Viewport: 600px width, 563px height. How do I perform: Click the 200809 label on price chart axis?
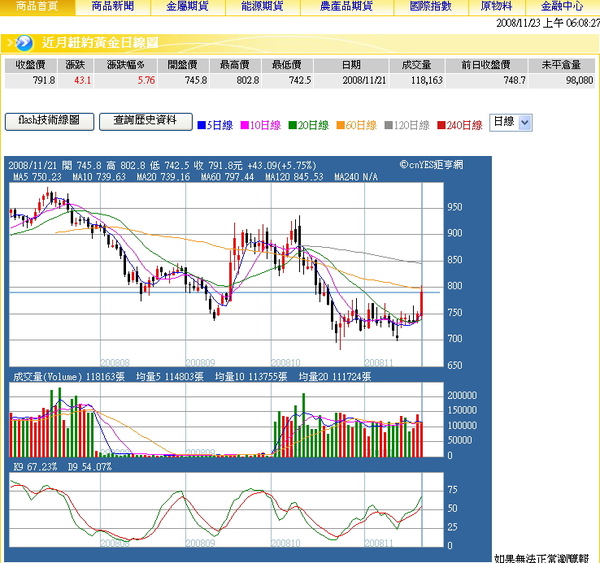(200, 362)
